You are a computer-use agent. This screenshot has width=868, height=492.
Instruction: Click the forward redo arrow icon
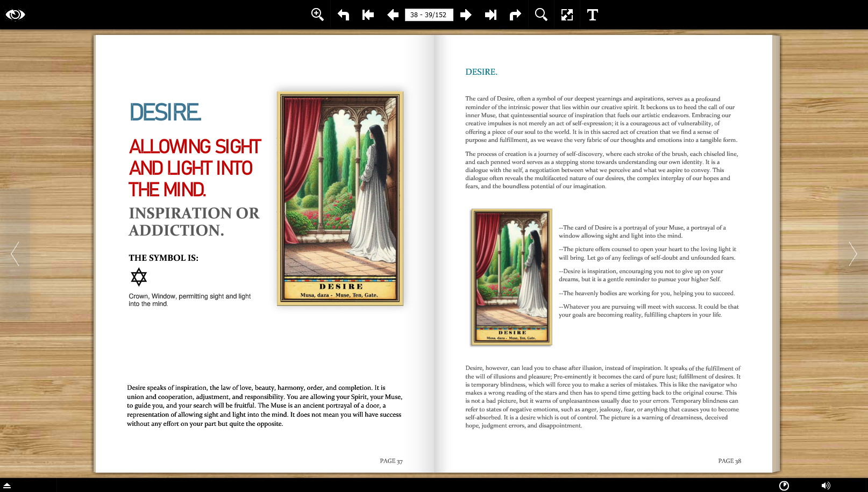pos(515,15)
